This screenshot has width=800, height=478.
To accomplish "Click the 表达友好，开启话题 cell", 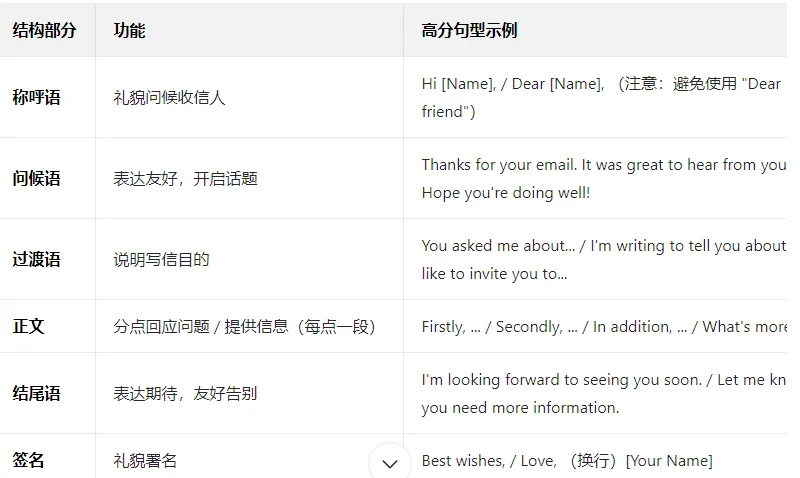I will (185, 178).
